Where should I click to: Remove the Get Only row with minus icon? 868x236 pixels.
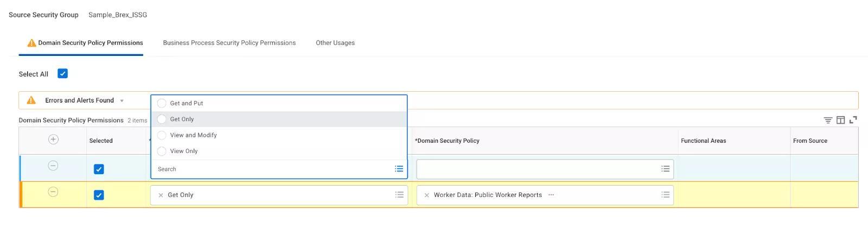53,192
